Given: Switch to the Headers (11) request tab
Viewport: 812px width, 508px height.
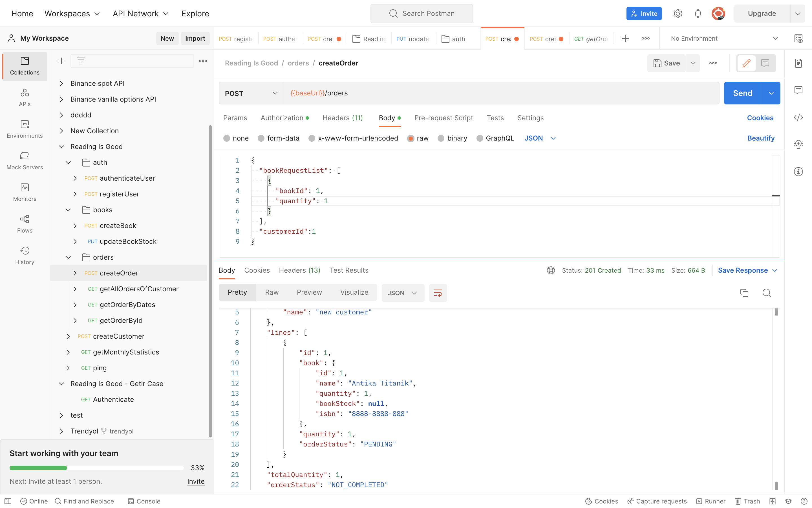Looking at the screenshot, I should (343, 118).
